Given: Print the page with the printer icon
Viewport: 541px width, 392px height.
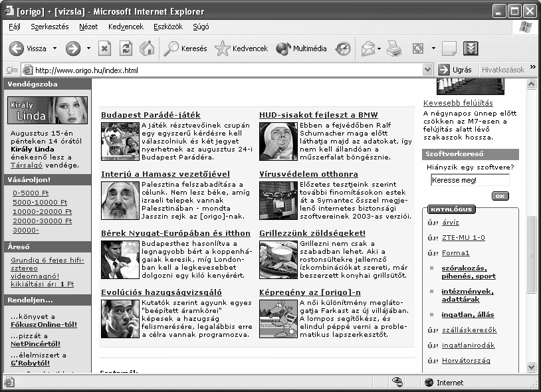Looking at the screenshot, I should (394, 49).
